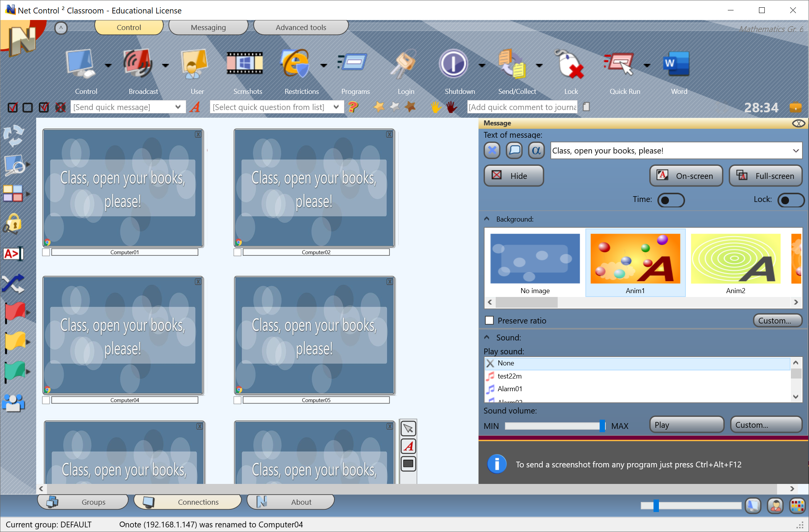Click the speech bubble message button
Image resolution: width=809 pixels, height=532 pixels.
[514, 150]
